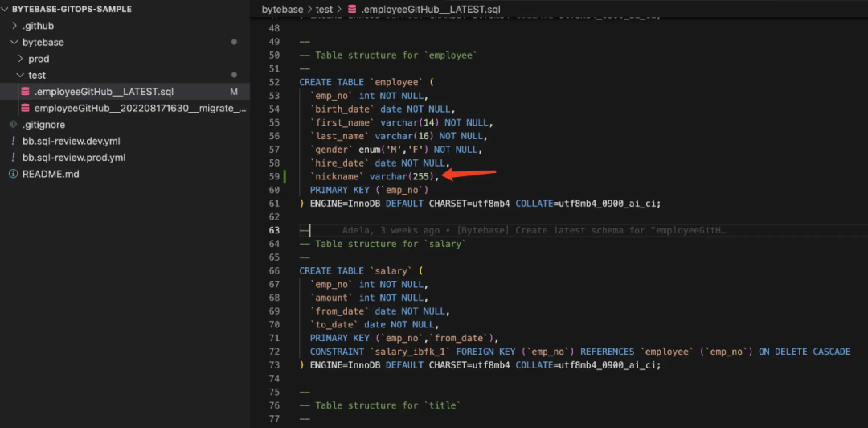Click the database icon beside employeeGitHub__202208171630__migrate file
868x428 pixels.
tap(26, 108)
